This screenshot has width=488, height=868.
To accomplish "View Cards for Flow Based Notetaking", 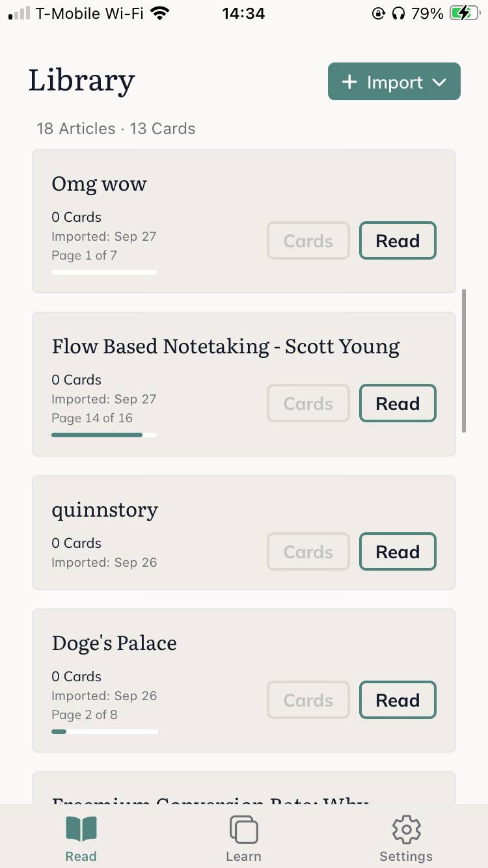I will click(x=308, y=403).
